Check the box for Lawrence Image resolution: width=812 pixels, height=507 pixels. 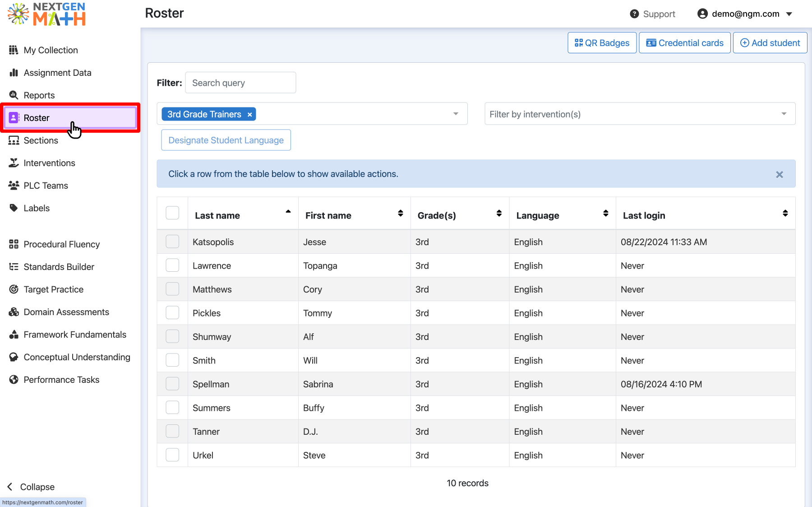tap(172, 265)
